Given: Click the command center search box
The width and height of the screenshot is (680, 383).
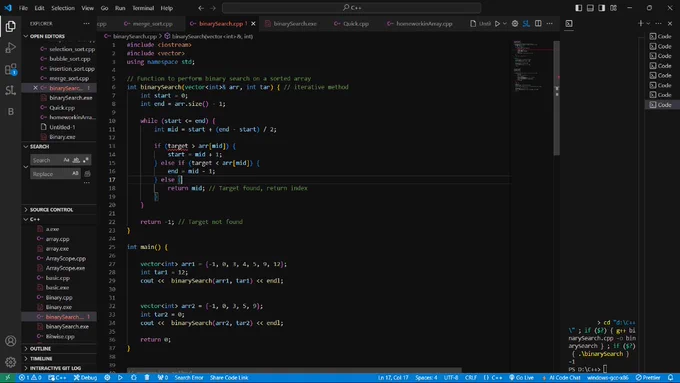Looking at the screenshot, I should [x=351, y=8].
